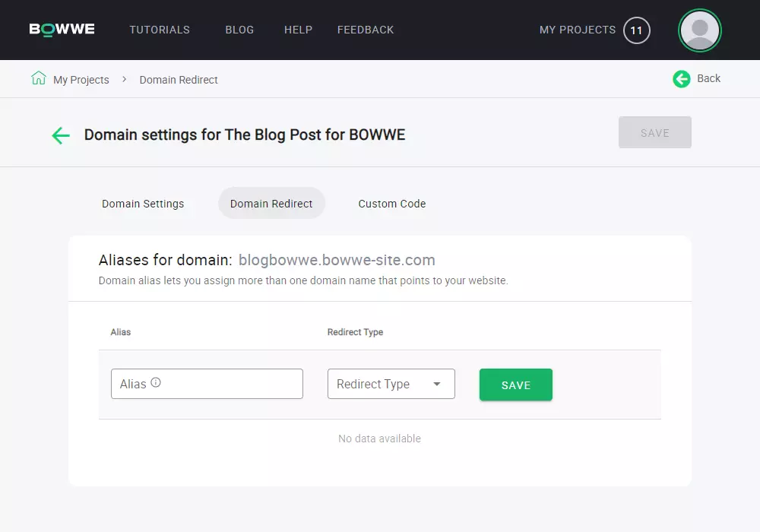Select the Domain Redirect tab
This screenshot has height=532, width=760.
[x=271, y=204]
